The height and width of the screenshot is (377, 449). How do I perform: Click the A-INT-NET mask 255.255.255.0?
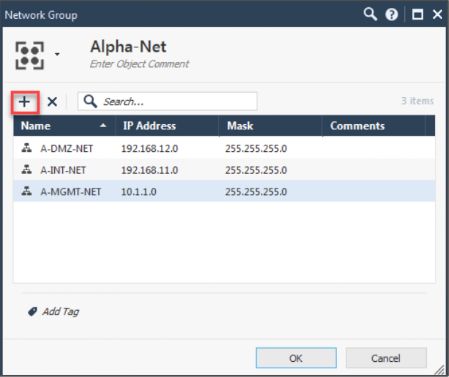pos(256,170)
